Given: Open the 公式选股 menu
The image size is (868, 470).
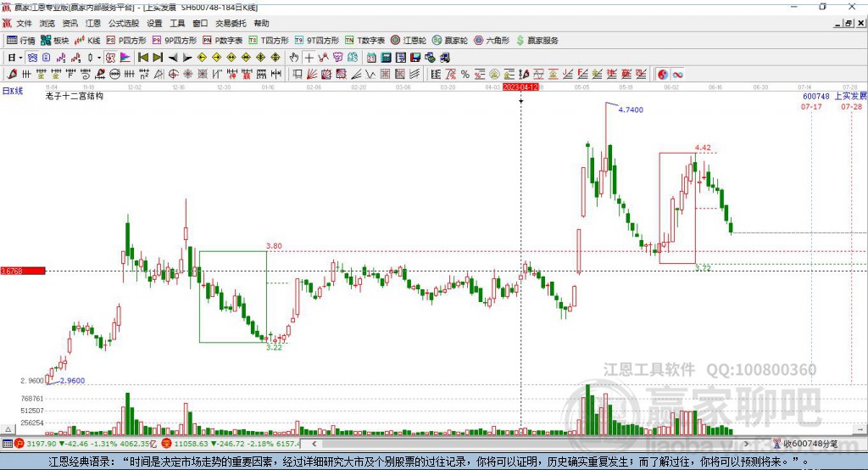Looking at the screenshot, I should point(124,23).
